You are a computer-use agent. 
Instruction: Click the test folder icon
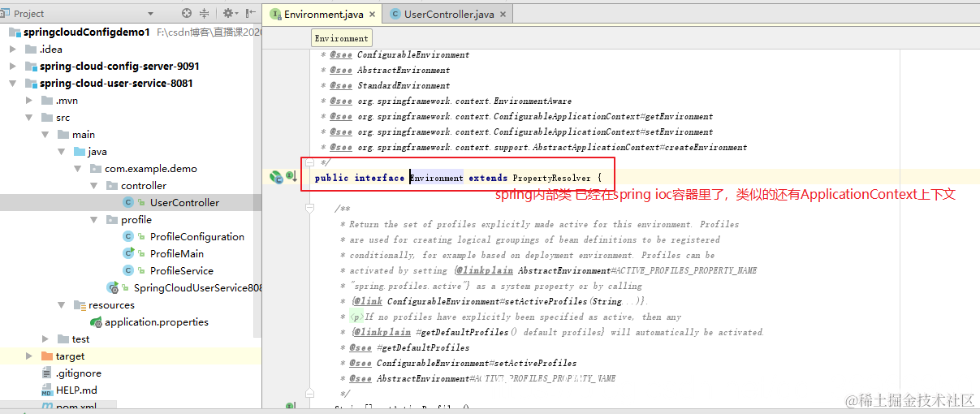(x=63, y=339)
